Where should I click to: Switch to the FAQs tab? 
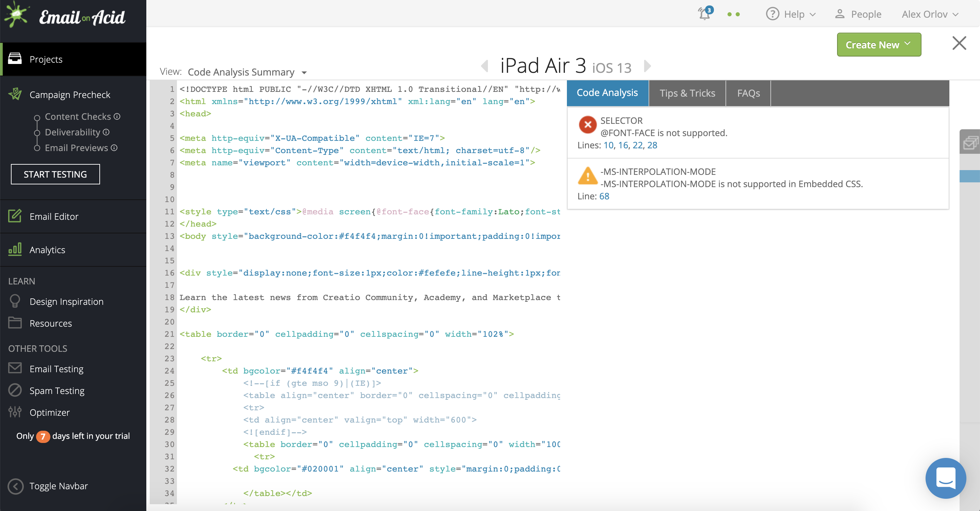(748, 93)
